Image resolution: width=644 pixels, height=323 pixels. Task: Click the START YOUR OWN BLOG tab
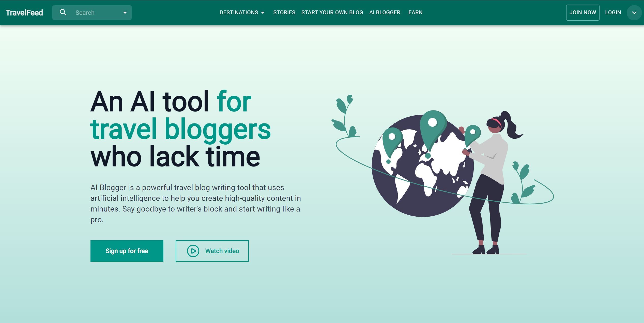coord(332,12)
